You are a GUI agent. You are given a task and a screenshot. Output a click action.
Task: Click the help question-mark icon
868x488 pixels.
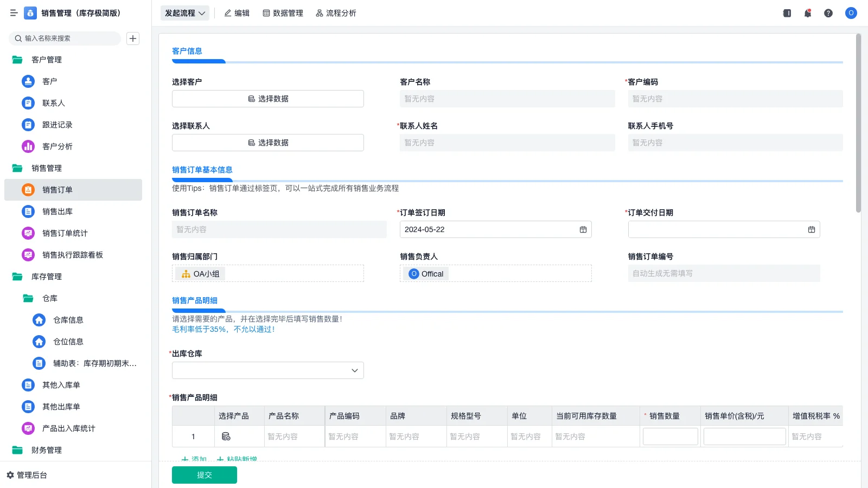tap(828, 13)
